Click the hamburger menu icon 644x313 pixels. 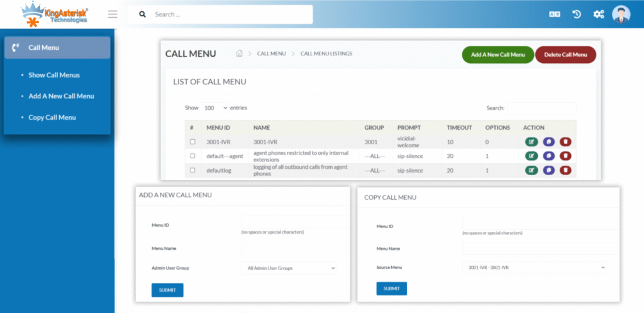point(113,14)
